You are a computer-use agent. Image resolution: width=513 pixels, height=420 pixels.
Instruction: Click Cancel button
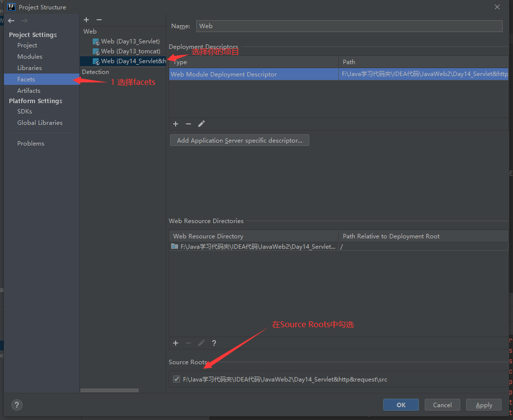click(x=442, y=405)
